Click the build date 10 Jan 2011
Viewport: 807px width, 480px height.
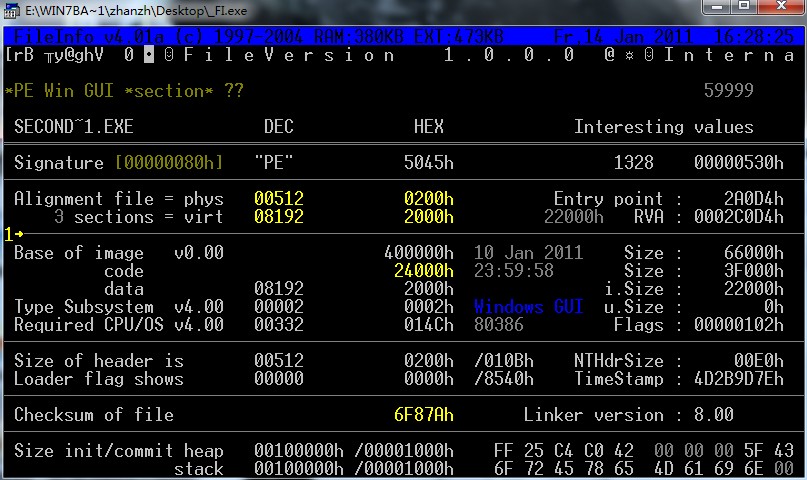529,253
